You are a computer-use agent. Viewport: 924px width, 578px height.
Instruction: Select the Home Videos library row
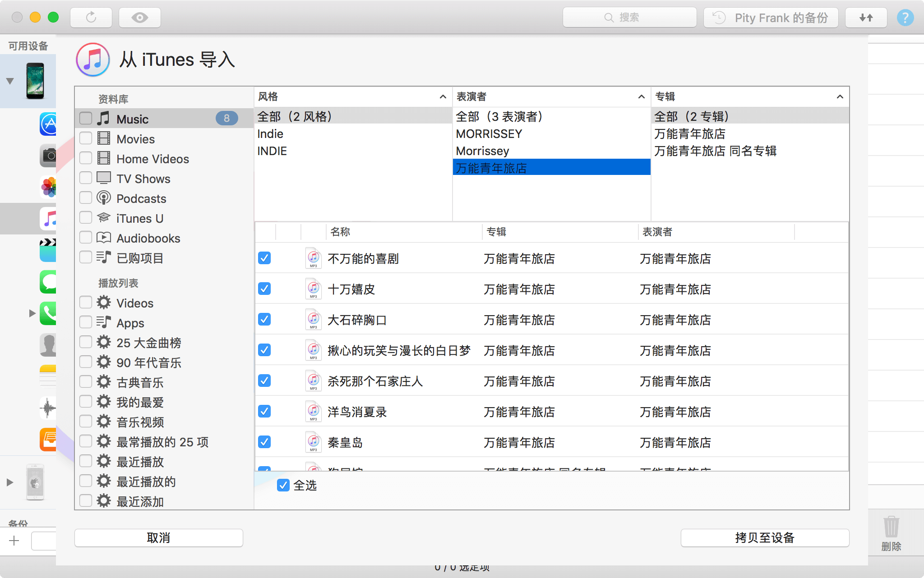point(164,159)
